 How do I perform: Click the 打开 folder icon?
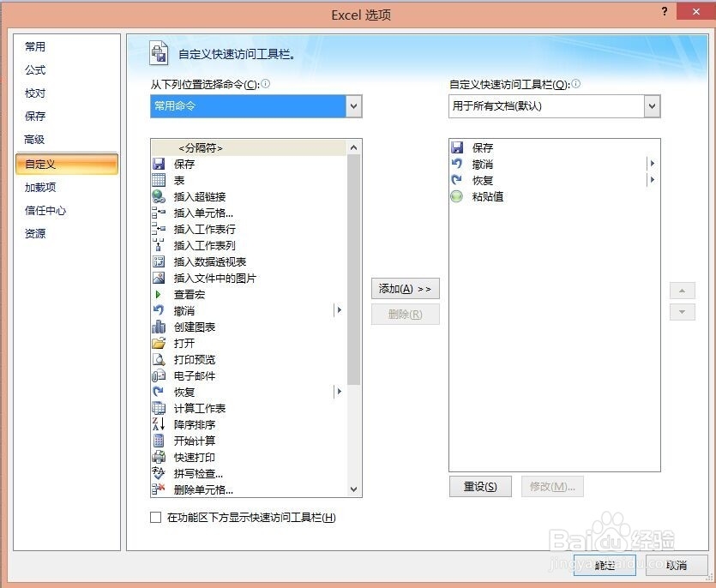click(x=159, y=344)
